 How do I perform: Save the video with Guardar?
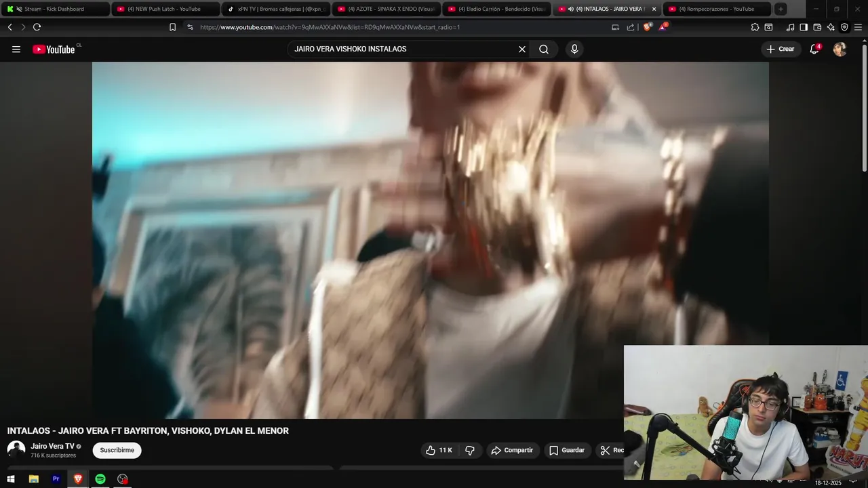[566, 450]
